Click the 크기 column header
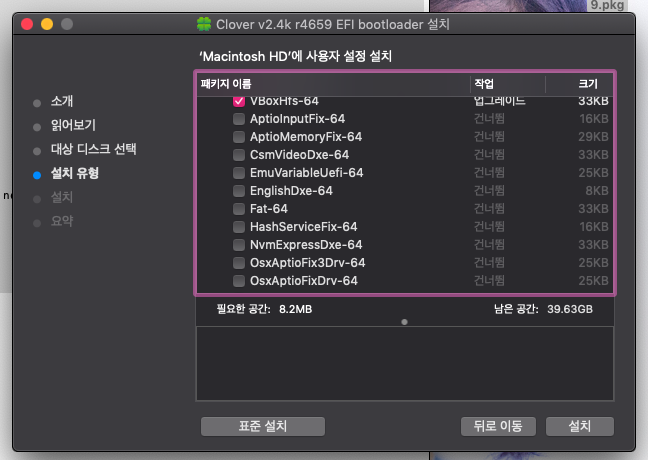 pyautogui.click(x=579, y=84)
